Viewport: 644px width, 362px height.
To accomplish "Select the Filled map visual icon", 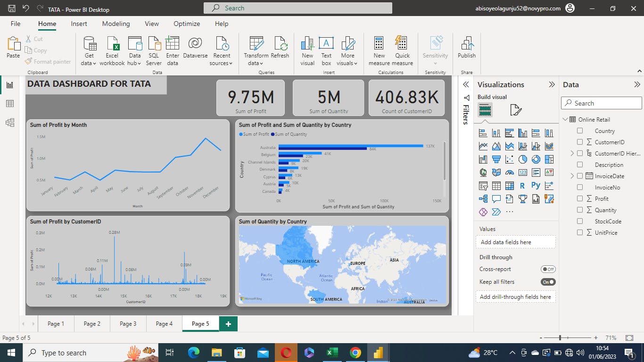I will [x=496, y=173].
